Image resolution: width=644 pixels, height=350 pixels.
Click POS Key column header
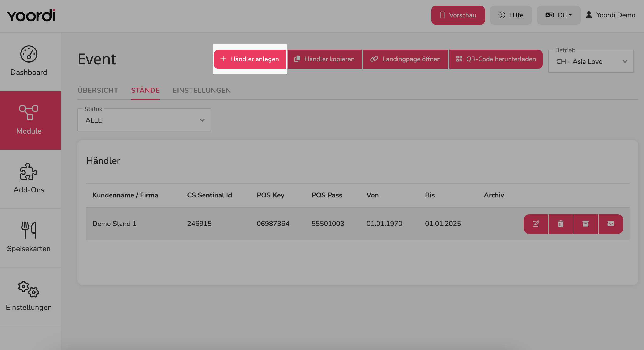[270, 195]
